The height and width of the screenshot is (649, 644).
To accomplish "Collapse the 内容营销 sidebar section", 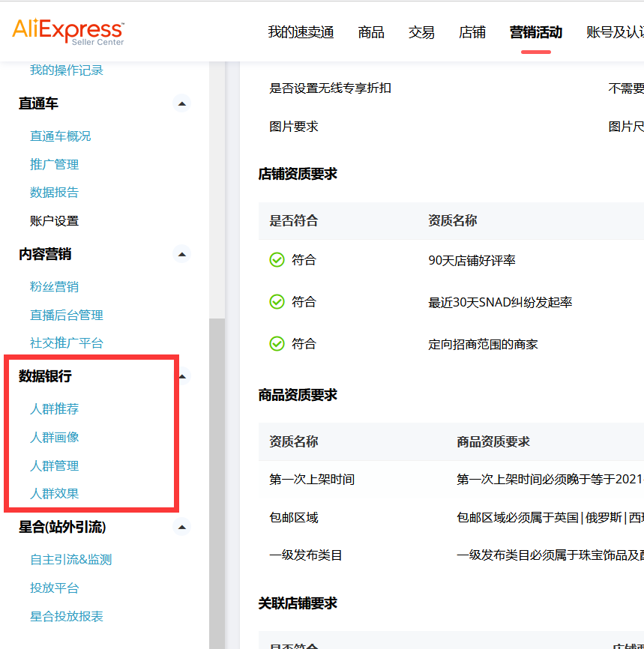I will click(x=182, y=254).
